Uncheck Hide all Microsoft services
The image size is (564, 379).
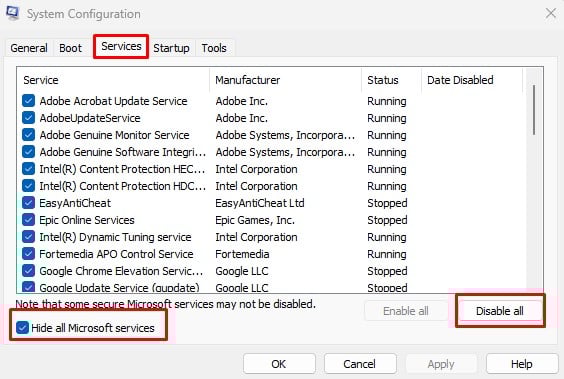[x=22, y=328]
